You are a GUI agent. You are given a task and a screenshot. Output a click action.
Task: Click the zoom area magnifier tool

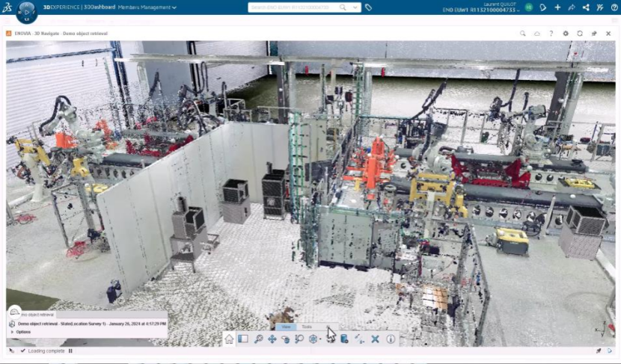(299, 339)
